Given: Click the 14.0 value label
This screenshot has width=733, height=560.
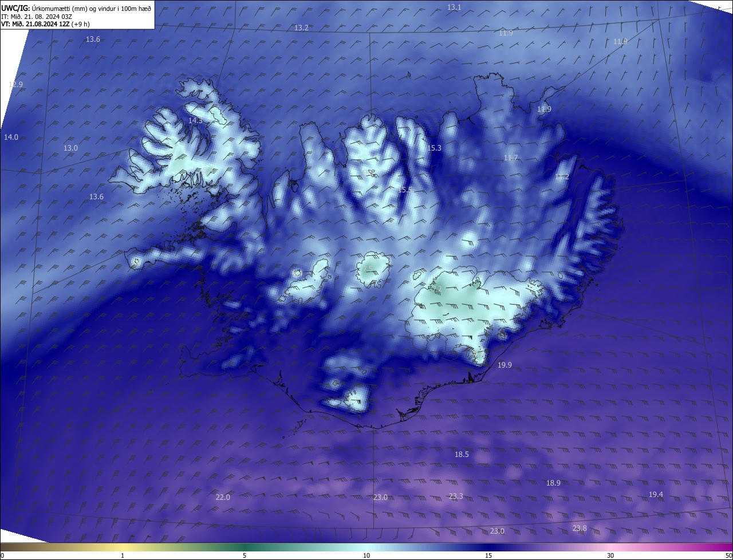Looking at the screenshot, I should tap(11, 137).
